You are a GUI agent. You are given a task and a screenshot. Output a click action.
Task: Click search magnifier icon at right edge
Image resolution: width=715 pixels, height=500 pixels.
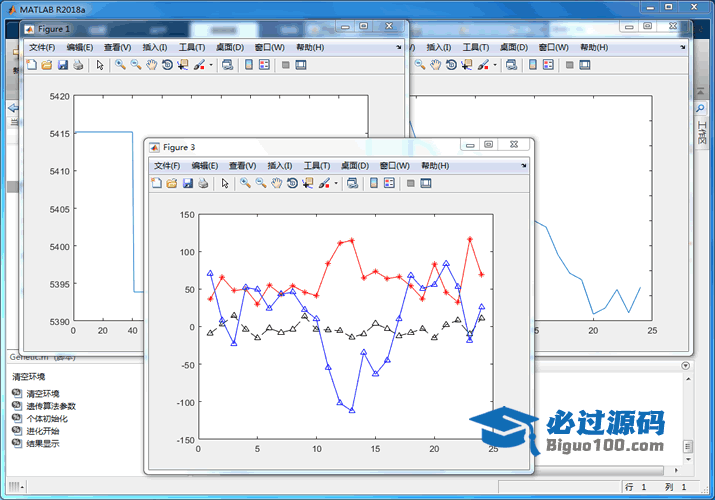click(x=700, y=108)
